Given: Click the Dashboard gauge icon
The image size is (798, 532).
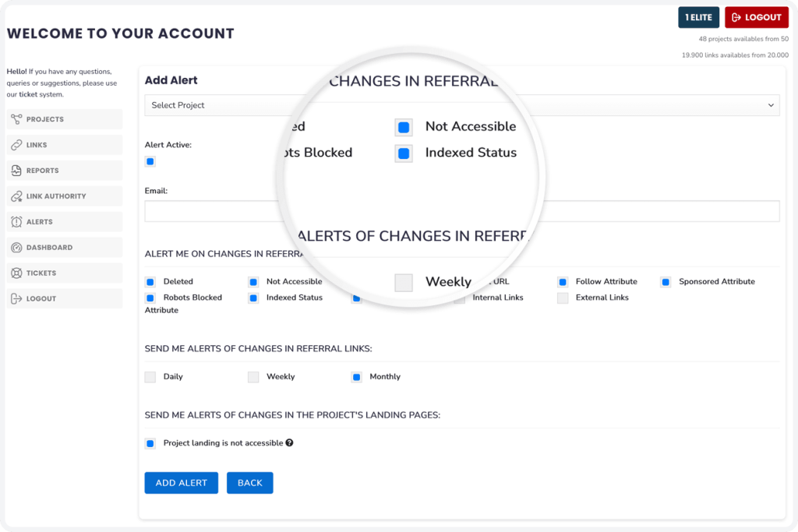Looking at the screenshot, I should 16,248.
